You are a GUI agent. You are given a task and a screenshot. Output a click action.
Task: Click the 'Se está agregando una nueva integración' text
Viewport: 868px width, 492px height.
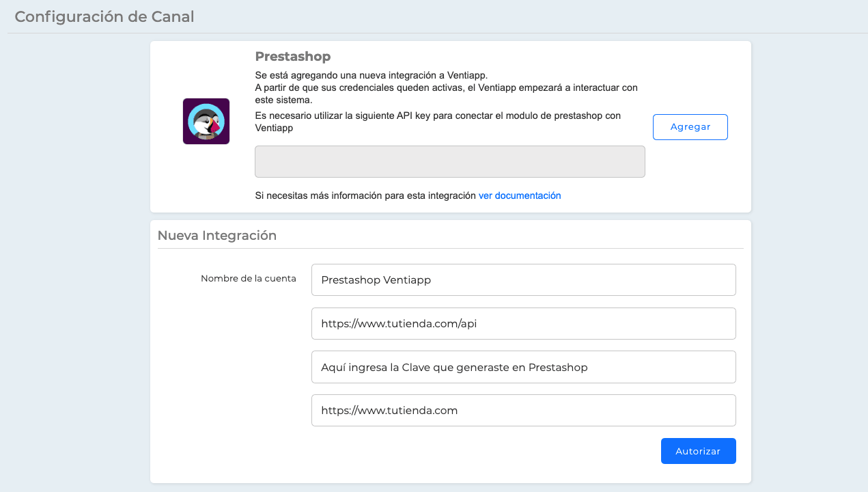tap(372, 75)
